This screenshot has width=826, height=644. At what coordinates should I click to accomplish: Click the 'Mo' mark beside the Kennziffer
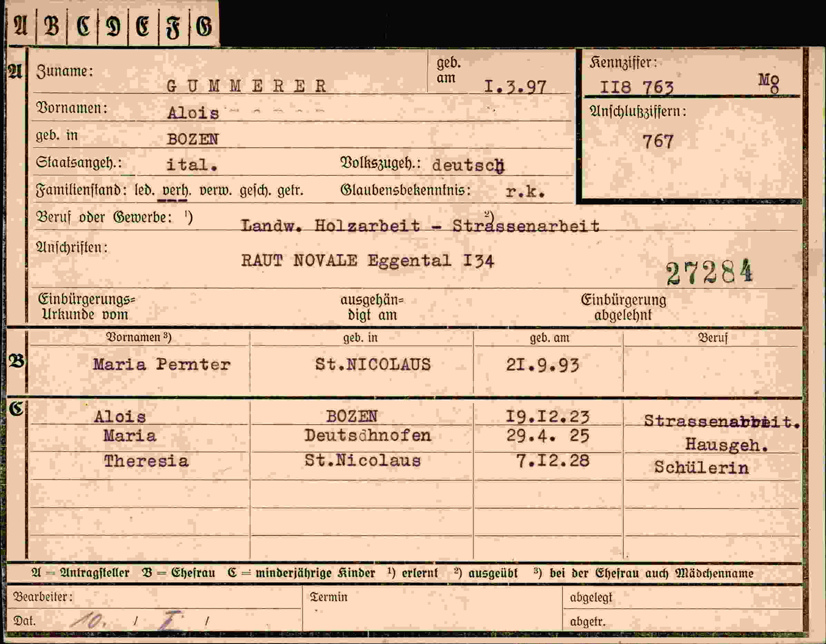point(768,83)
